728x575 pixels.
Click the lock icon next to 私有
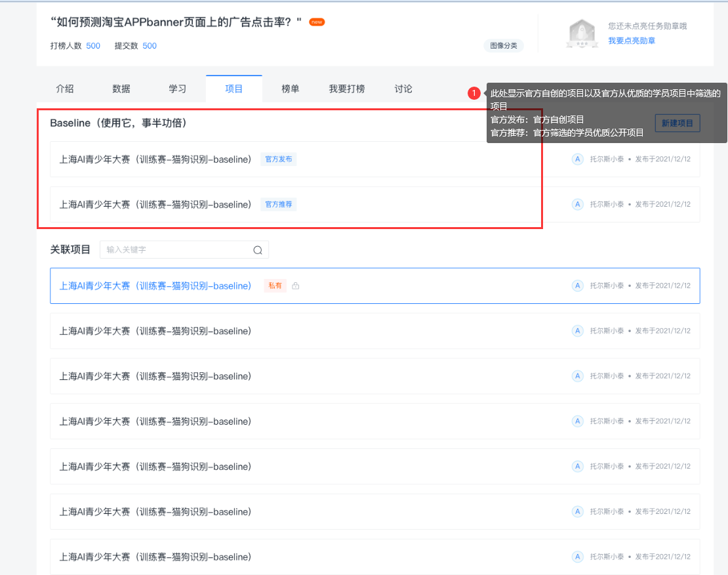[295, 286]
